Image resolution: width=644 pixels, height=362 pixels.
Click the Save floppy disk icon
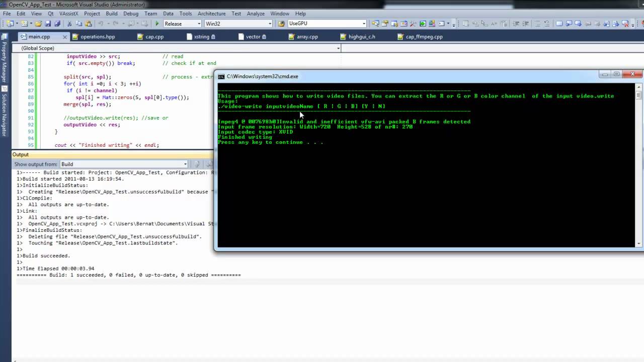pyautogui.click(x=48, y=24)
